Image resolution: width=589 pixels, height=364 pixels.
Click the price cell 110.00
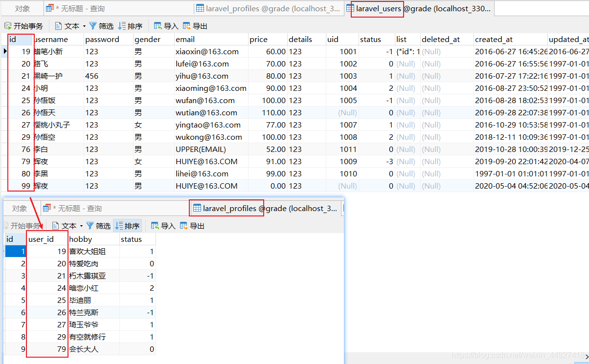[268, 112]
